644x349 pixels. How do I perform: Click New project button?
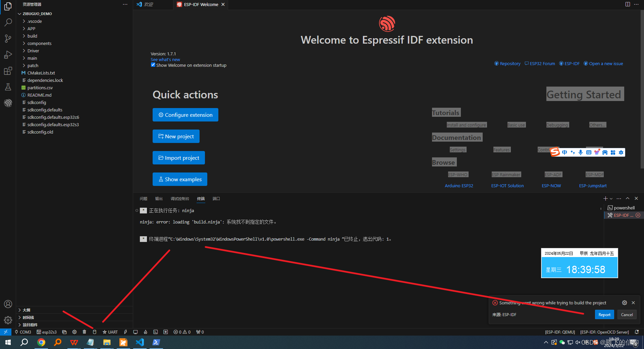point(176,136)
